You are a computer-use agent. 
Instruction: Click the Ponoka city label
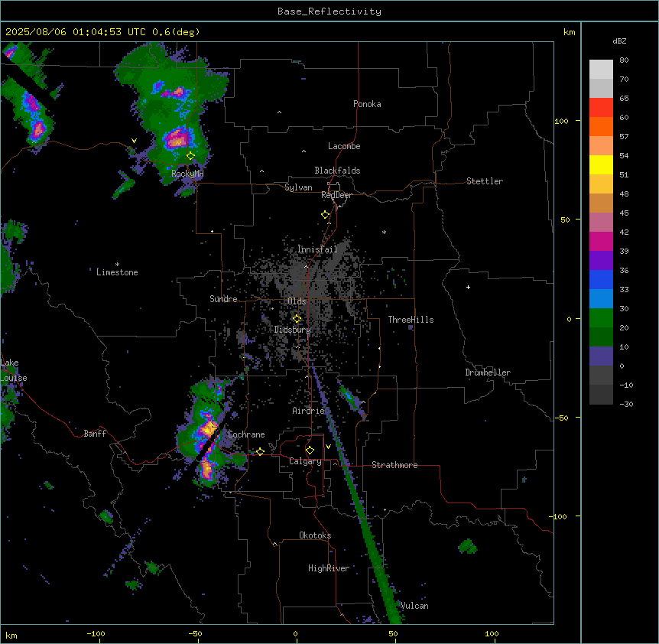pos(367,104)
